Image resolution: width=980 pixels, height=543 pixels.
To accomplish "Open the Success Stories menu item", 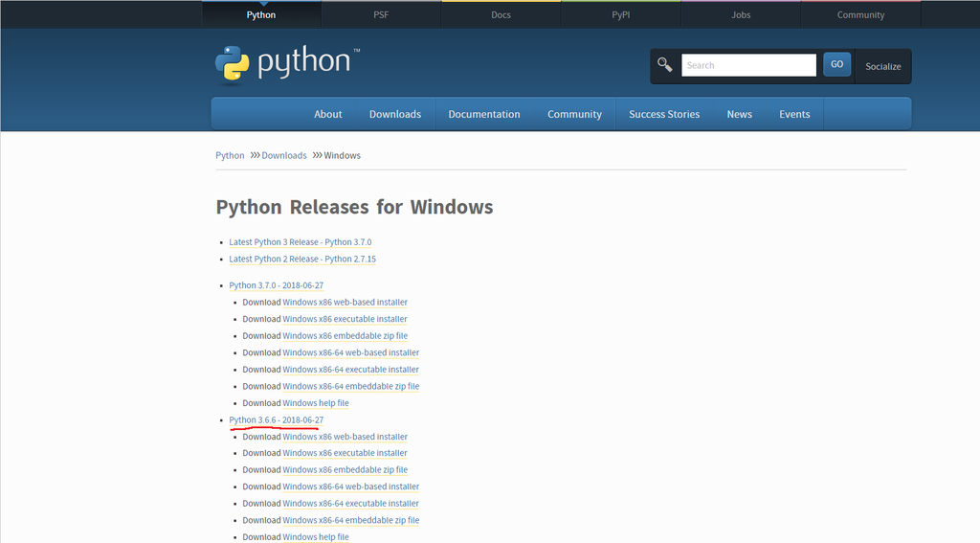I will (x=664, y=114).
